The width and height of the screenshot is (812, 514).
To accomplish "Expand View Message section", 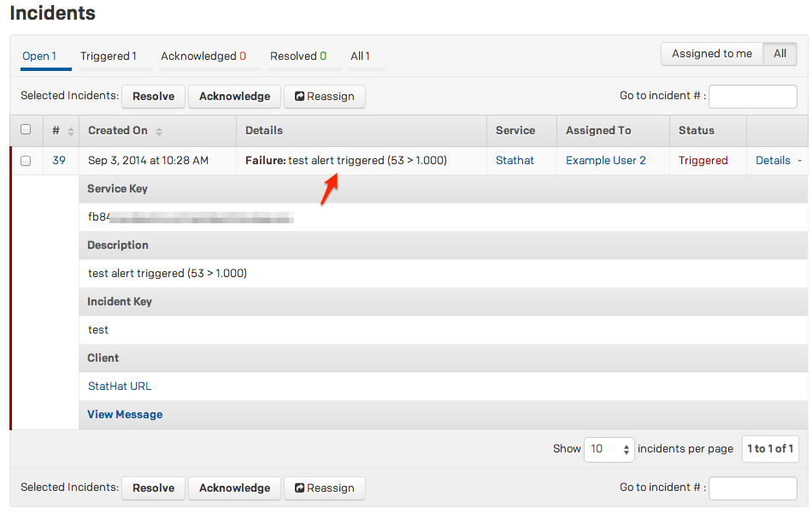I will coord(125,415).
